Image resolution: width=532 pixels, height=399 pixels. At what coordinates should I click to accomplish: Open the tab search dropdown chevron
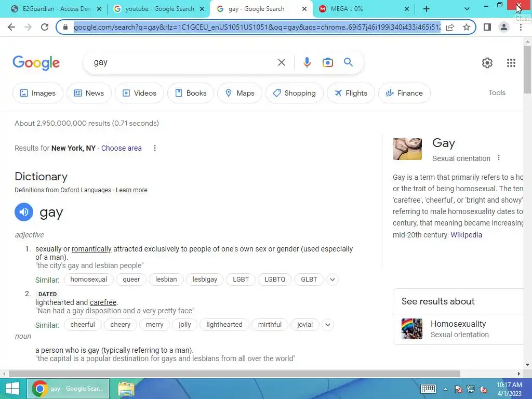tap(467, 9)
